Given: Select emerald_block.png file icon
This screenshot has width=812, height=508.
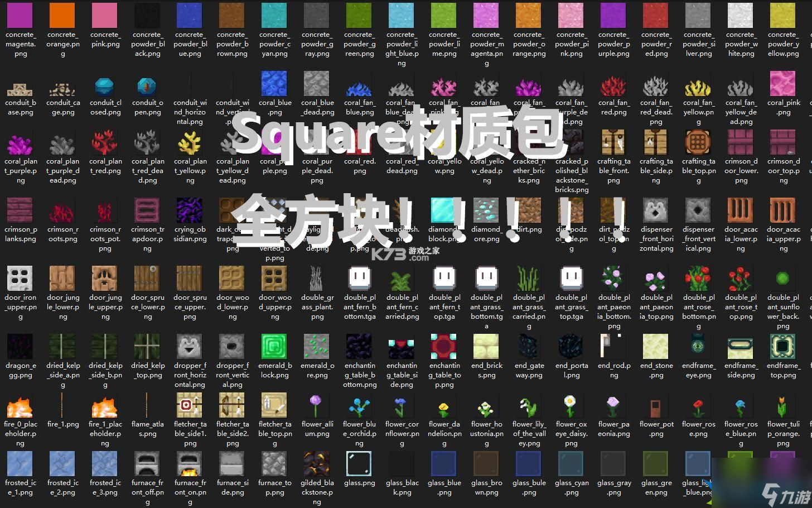Looking at the screenshot, I should 274,346.
